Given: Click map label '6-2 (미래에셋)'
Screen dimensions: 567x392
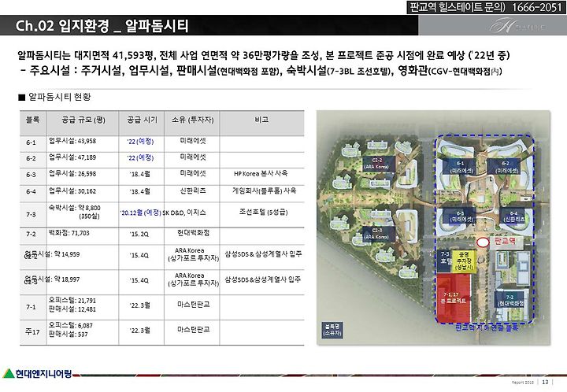Looking at the screenshot, I should click(506, 168).
